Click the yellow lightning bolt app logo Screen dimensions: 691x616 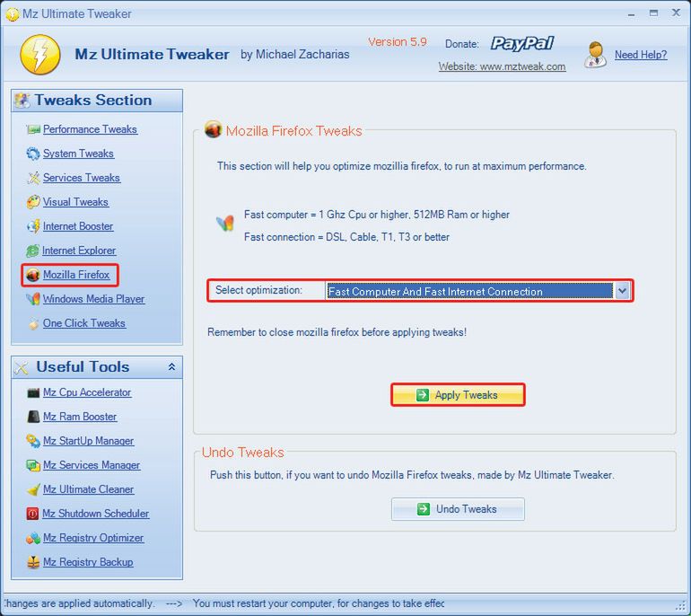tap(40, 55)
